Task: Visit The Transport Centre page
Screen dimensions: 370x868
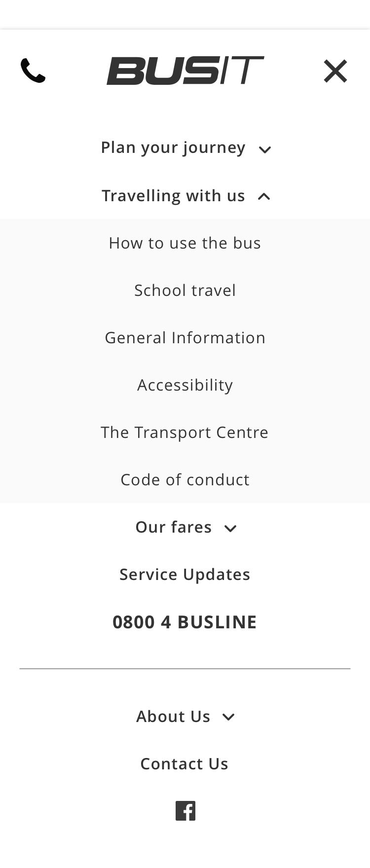Action: point(185,433)
